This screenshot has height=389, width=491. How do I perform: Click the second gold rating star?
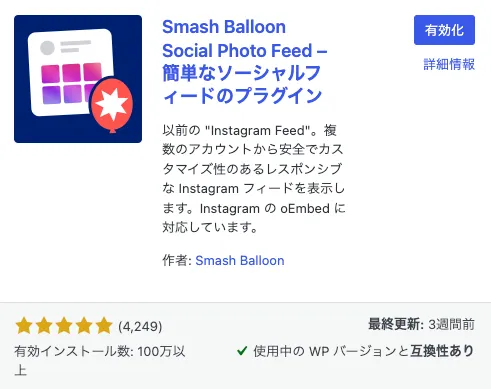(44, 326)
